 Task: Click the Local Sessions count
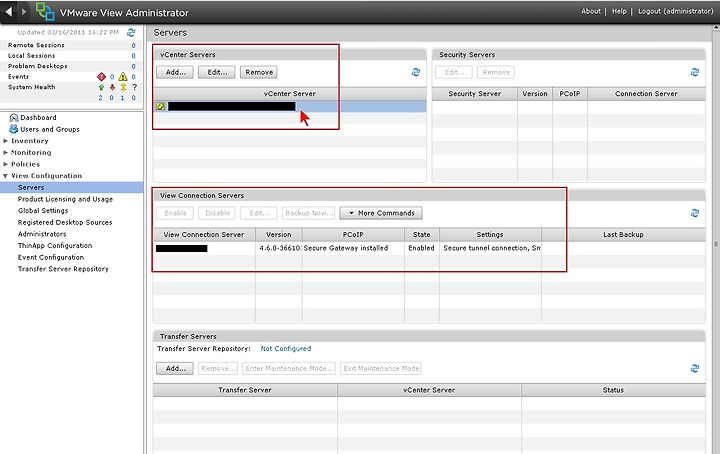click(x=134, y=56)
